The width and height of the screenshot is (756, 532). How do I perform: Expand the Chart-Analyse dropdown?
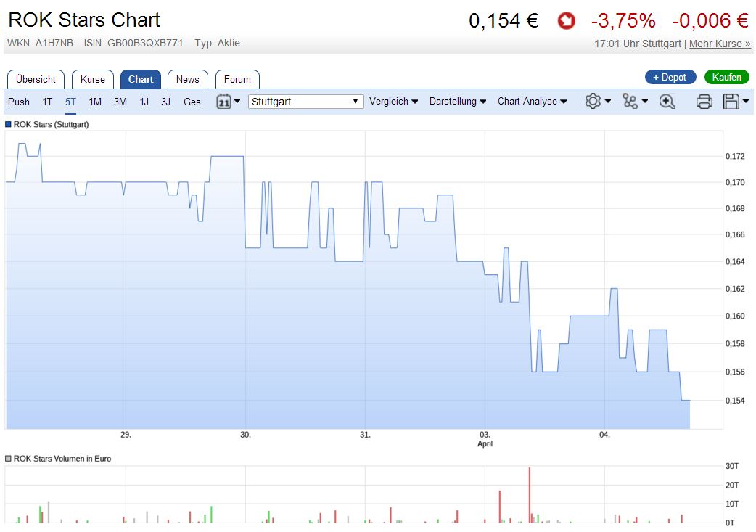532,102
